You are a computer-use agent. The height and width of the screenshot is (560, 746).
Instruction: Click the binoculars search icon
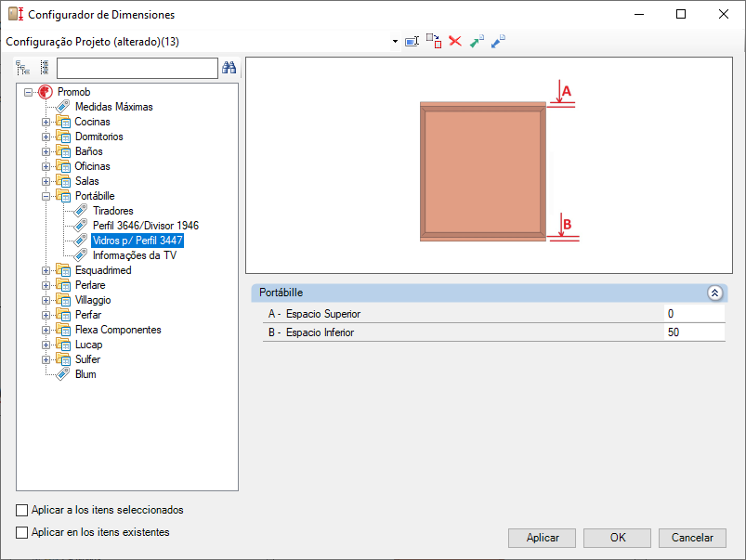[x=229, y=68]
